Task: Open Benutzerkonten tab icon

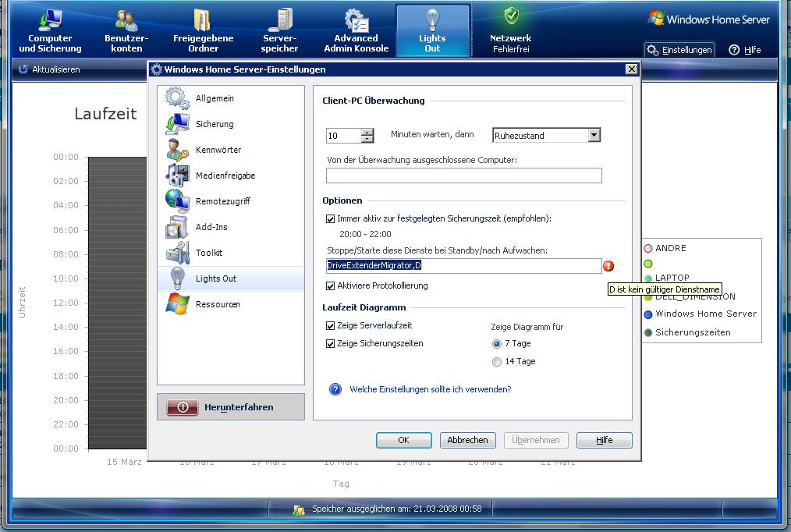Action: click(x=126, y=21)
